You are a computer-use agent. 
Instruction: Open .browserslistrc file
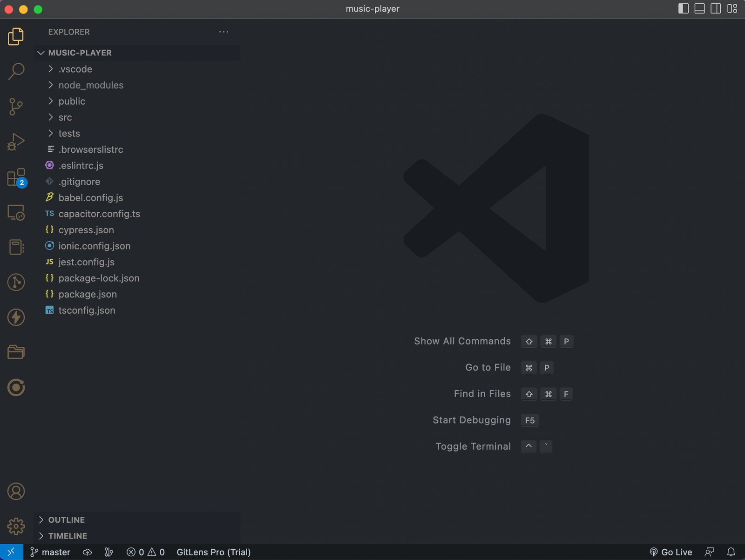pyautogui.click(x=137, y=149)
